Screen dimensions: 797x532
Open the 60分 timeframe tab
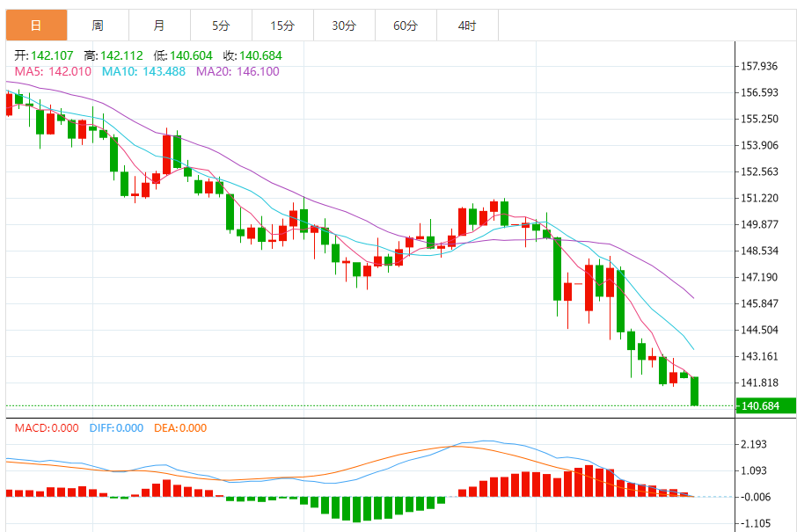[x=406, y=26]
